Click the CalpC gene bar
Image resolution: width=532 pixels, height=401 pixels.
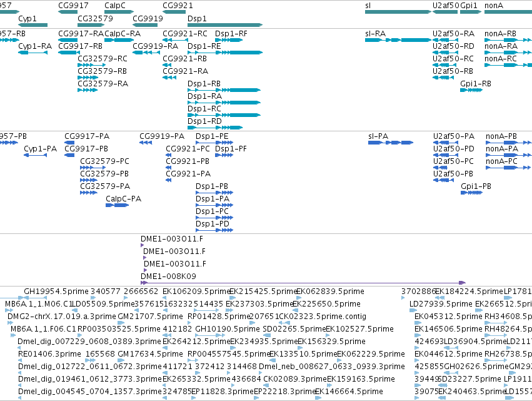pyautogui.click(x=119, y=12)
